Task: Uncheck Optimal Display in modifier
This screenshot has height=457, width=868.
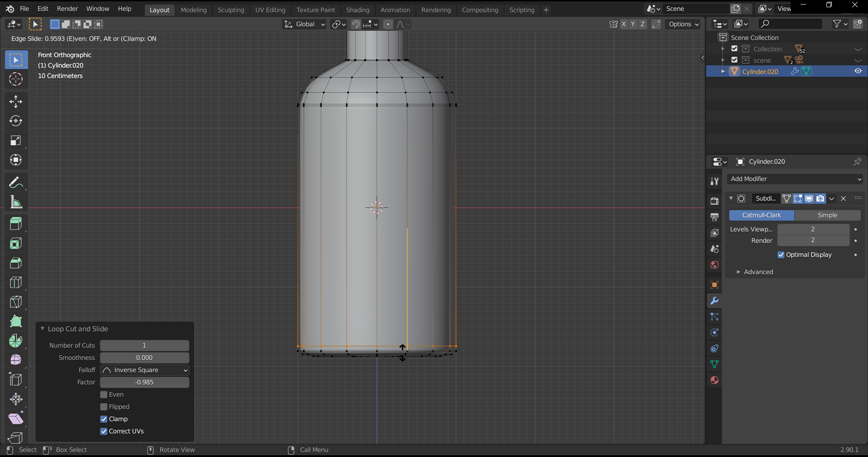Action: 781,255
